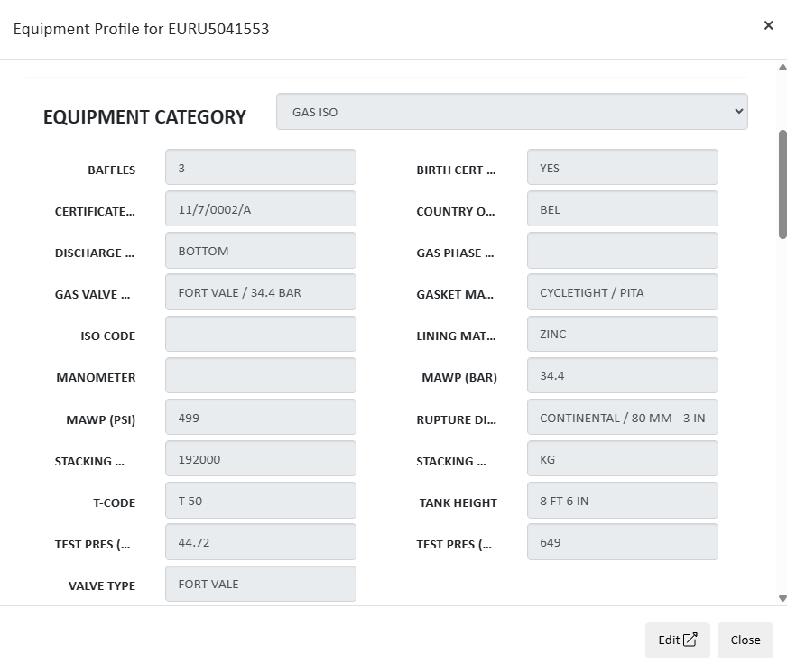Click the scrollbar up arrow

point(782,68)
